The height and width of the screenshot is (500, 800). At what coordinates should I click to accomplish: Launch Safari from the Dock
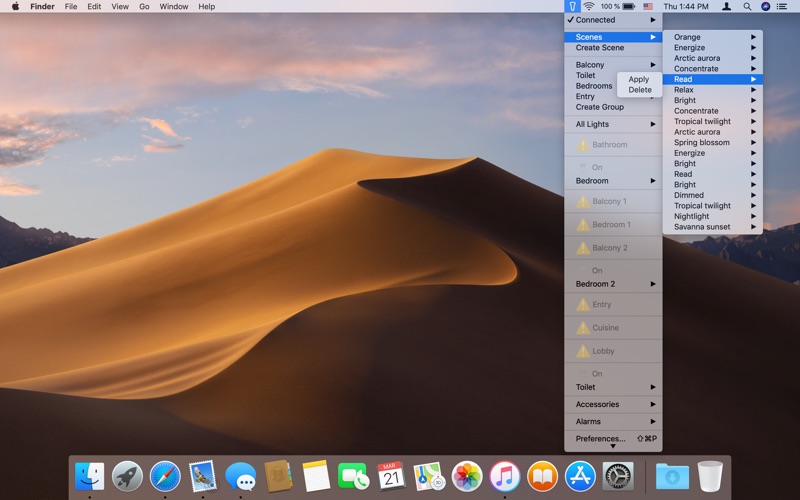pyautogui.click(x=165, y=476)
